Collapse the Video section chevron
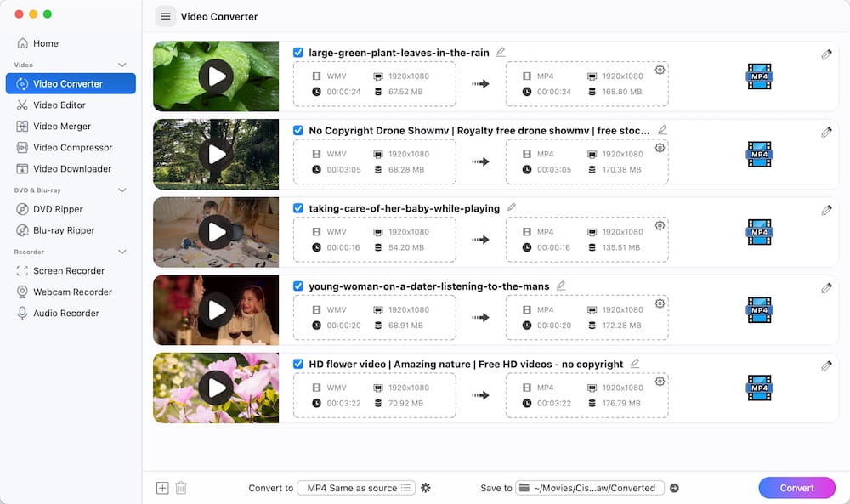This screenshot has height=504, width=850. click(122, 65)
